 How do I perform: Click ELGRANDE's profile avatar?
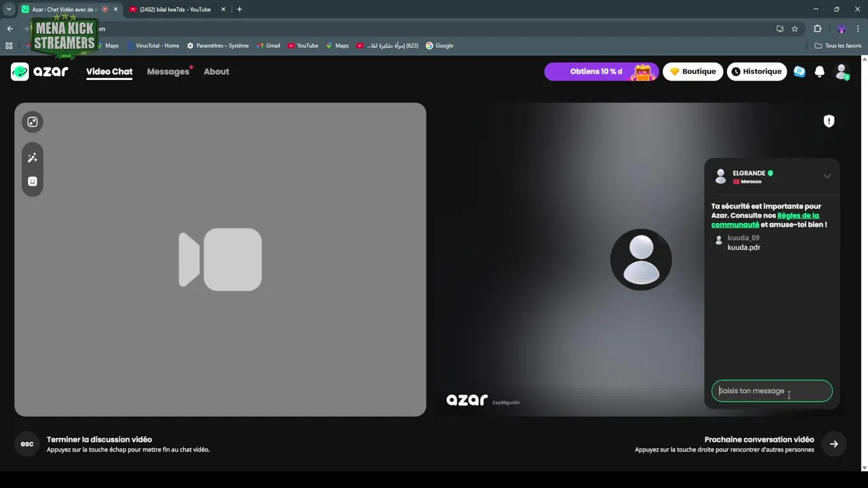721,176
